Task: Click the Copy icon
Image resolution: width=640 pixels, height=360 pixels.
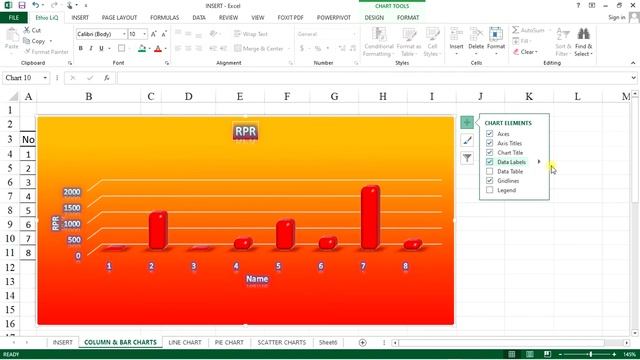Action: [x=27, y=41]
